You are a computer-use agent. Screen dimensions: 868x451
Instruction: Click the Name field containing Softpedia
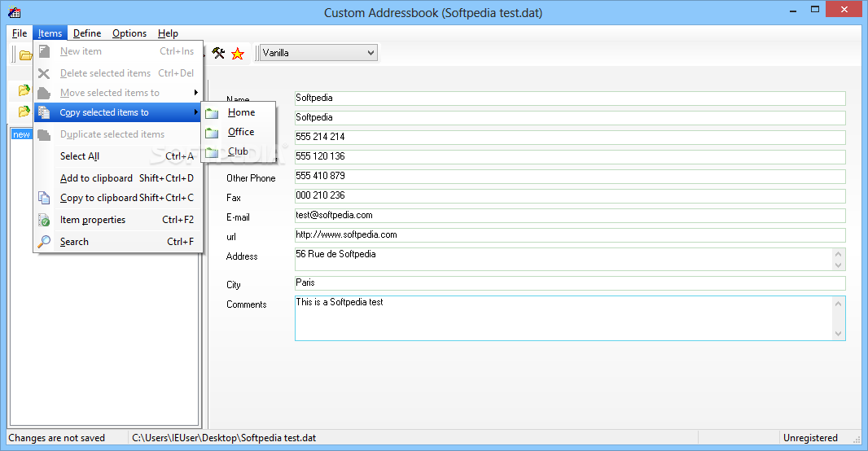pos(570,98)
